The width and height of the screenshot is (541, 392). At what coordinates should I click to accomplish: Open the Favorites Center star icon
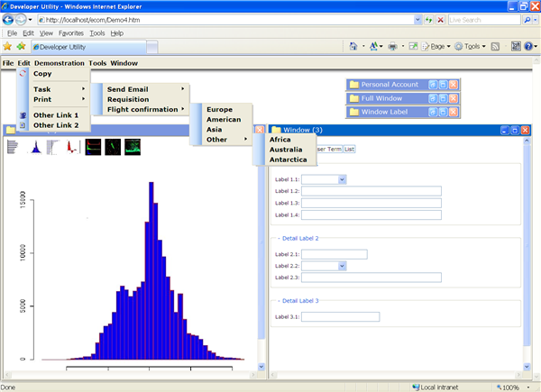pos(7,46)
